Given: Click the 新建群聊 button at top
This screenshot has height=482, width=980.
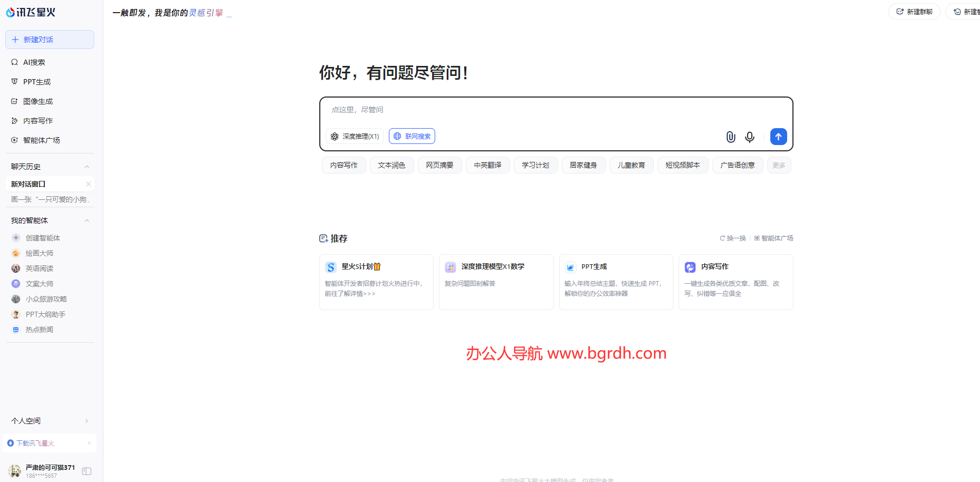Looking at the screenshot, I should tap(914, 12).
